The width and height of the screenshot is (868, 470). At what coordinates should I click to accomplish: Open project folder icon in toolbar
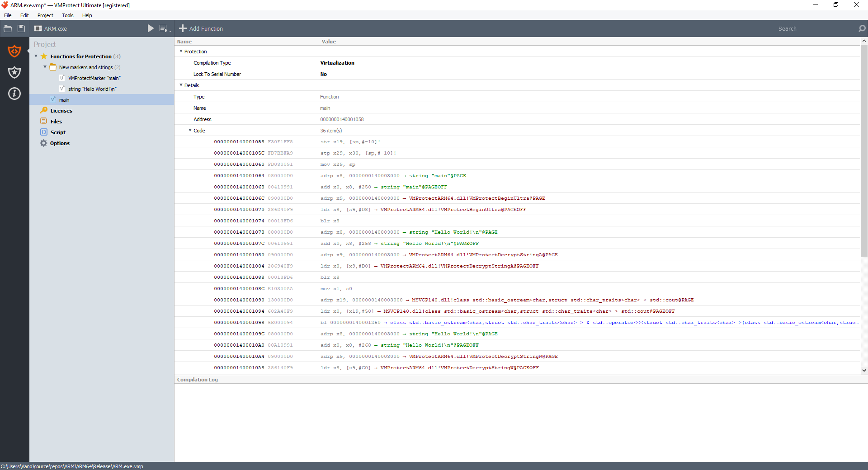[8, 28]
